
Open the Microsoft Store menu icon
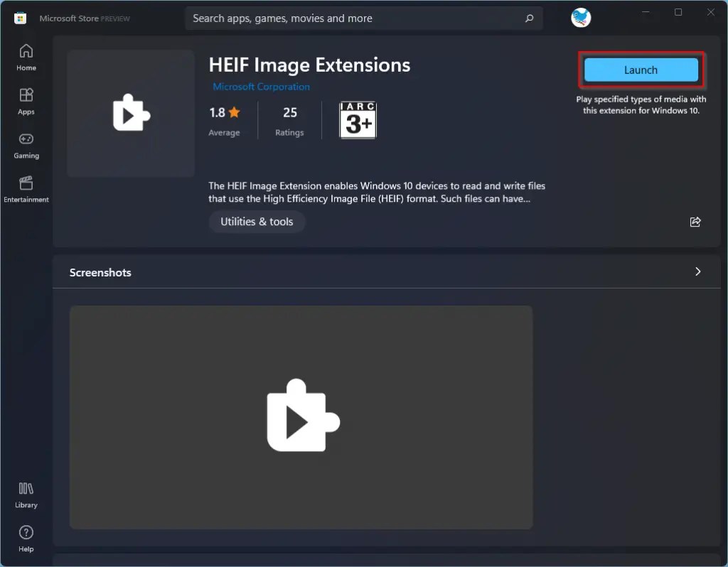19,18
